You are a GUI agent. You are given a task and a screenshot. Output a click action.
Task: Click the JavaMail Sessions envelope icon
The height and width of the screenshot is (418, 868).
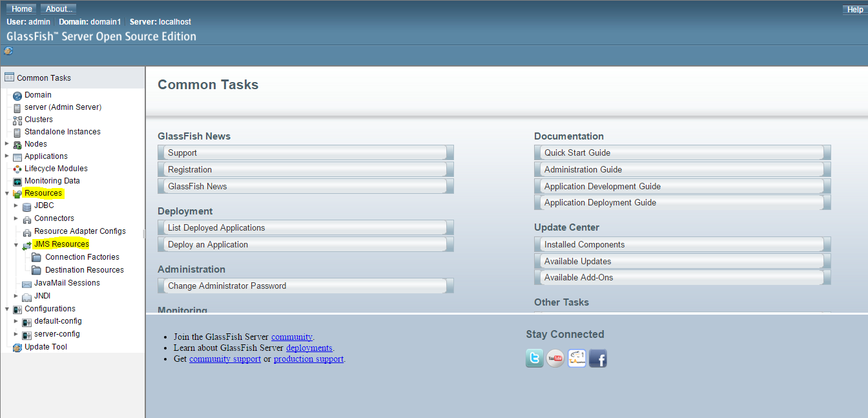[26, 284]
